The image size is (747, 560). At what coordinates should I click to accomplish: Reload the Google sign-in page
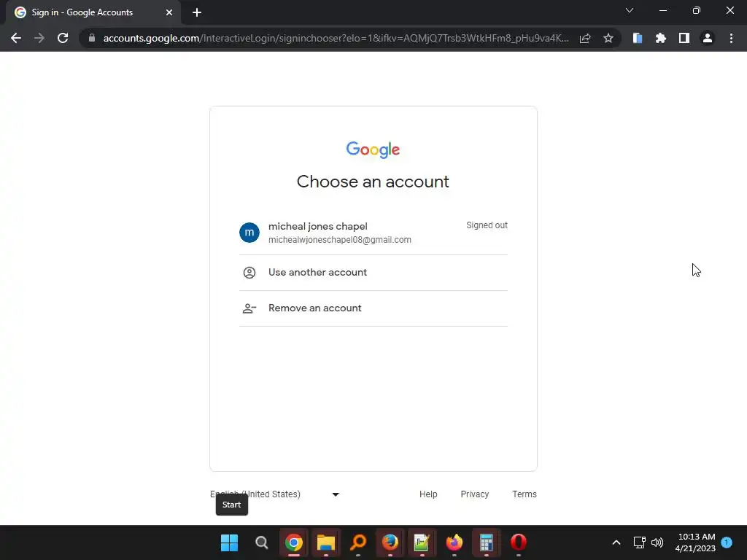63,38
